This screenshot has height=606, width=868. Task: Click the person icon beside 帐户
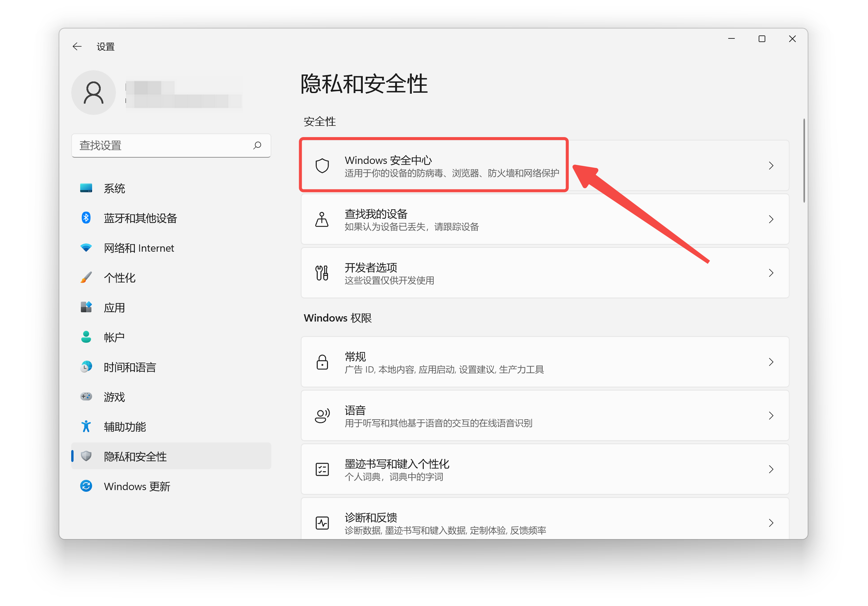pyautogui.click(x=86, y=337)
